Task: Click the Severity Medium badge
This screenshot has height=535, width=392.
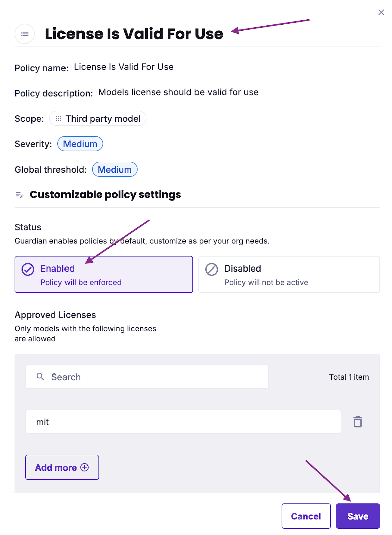Action: [80, 144]
